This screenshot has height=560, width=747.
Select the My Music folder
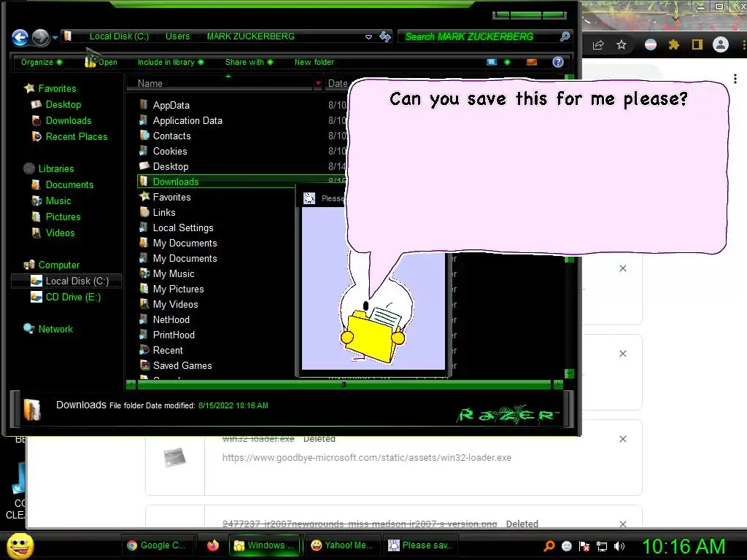tap(174, 274)
